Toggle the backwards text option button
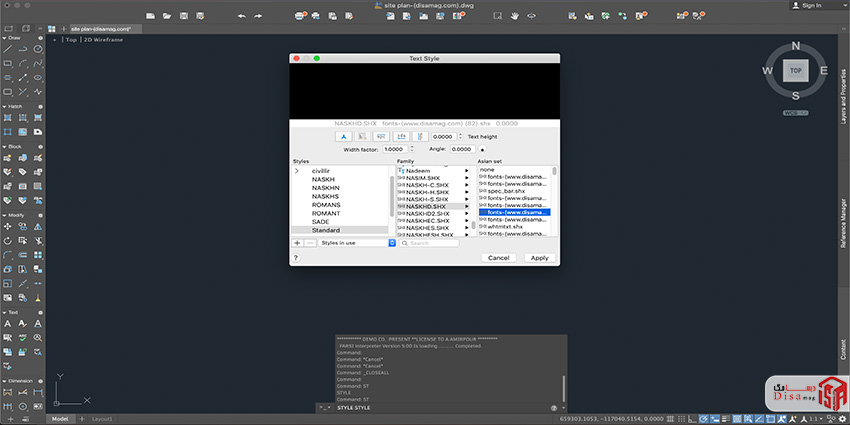The image size is (850, 425). pos(401,136)
